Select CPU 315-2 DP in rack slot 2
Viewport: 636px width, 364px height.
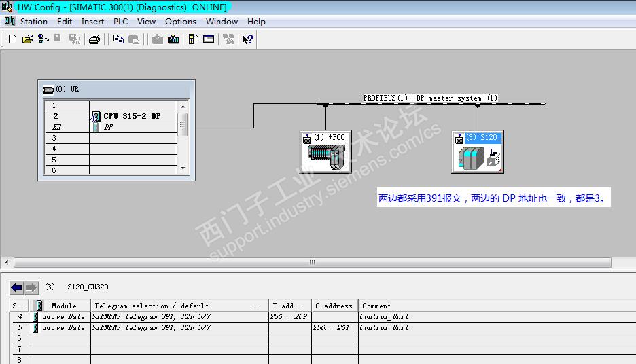[132, 116]
